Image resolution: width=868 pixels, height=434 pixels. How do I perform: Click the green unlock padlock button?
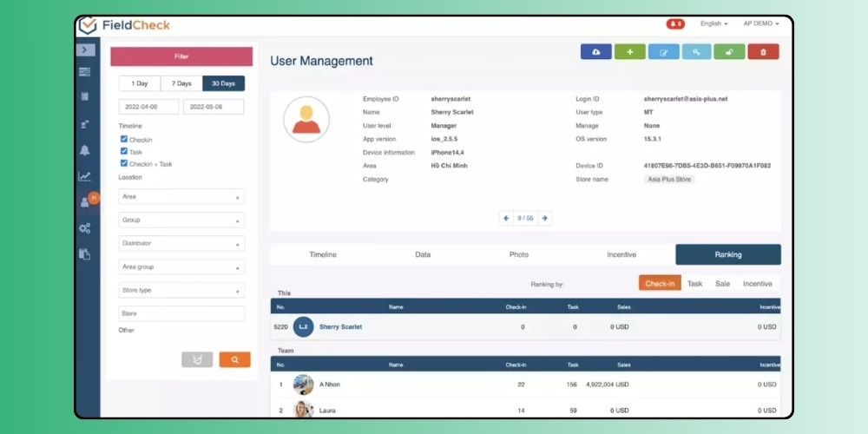coord(729,52)
